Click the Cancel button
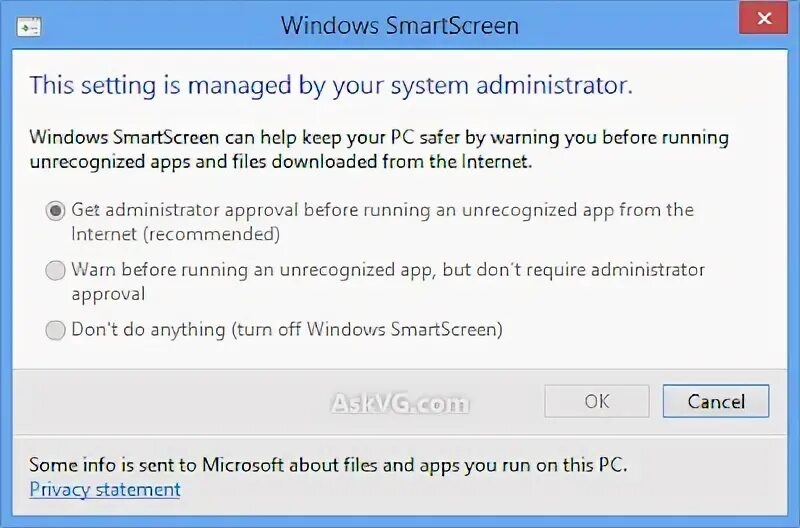 click(x=715, y=401)
